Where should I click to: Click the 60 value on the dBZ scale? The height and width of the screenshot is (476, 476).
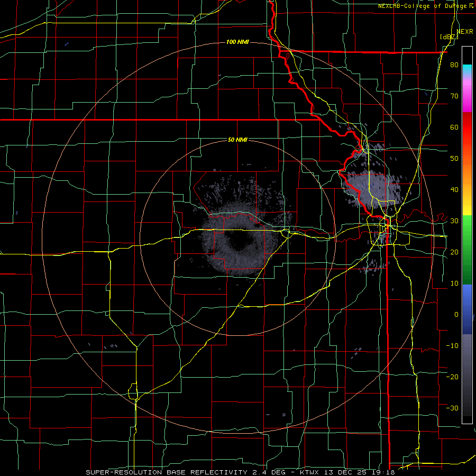pyautogui.click(x=454, y=127)
